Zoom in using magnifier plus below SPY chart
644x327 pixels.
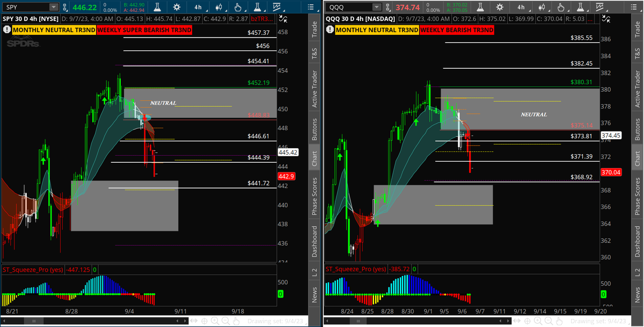pyautogui.click(x=215, y=321)
